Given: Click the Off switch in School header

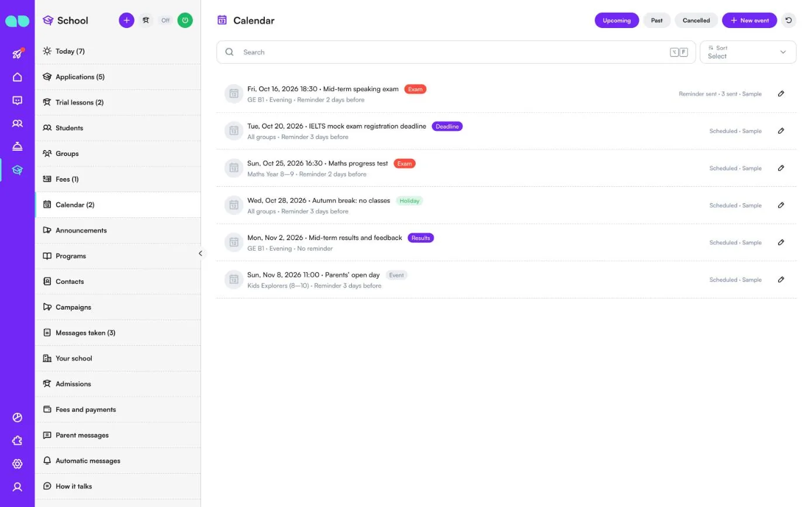Looking at the screenshot, I should click(165, 20).
